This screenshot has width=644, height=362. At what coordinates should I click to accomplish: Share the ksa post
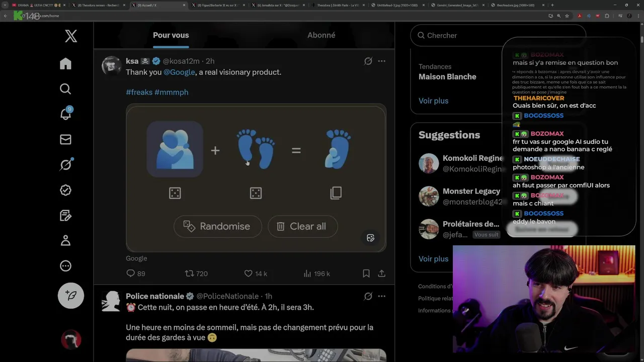coord(382,274)
